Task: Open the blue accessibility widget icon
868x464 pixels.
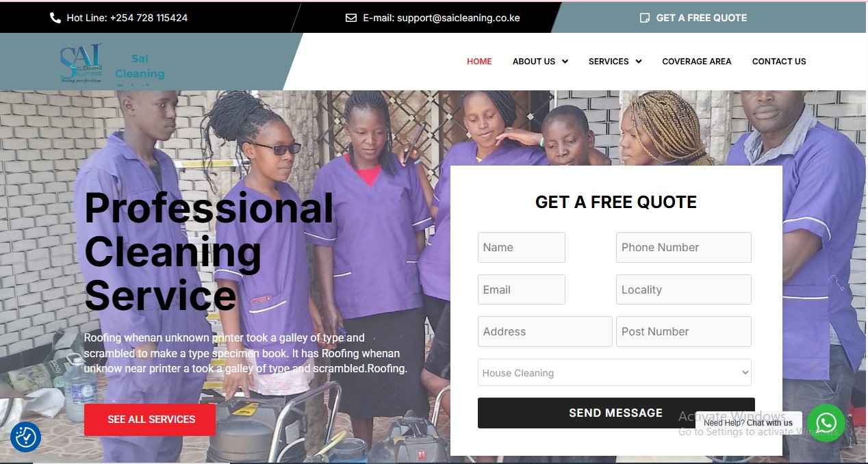Action: pos(26,437)
